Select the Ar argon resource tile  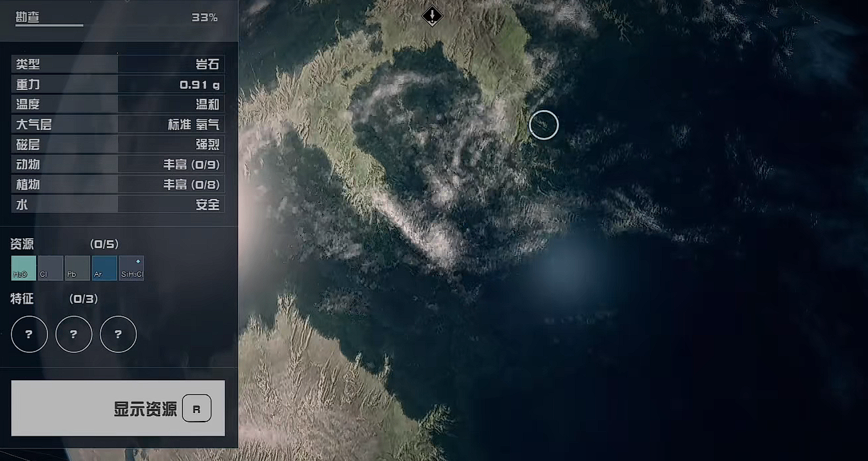(105, 268)
